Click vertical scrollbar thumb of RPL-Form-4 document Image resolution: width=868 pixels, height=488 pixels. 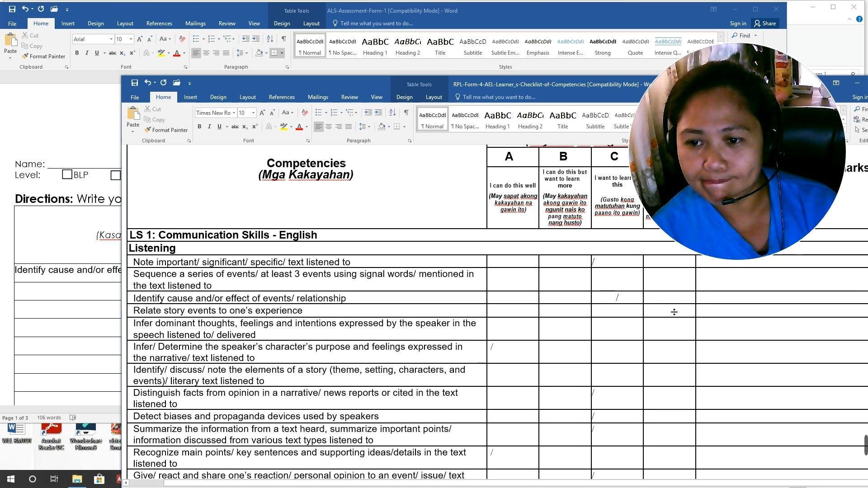click(x=865, y=445)
